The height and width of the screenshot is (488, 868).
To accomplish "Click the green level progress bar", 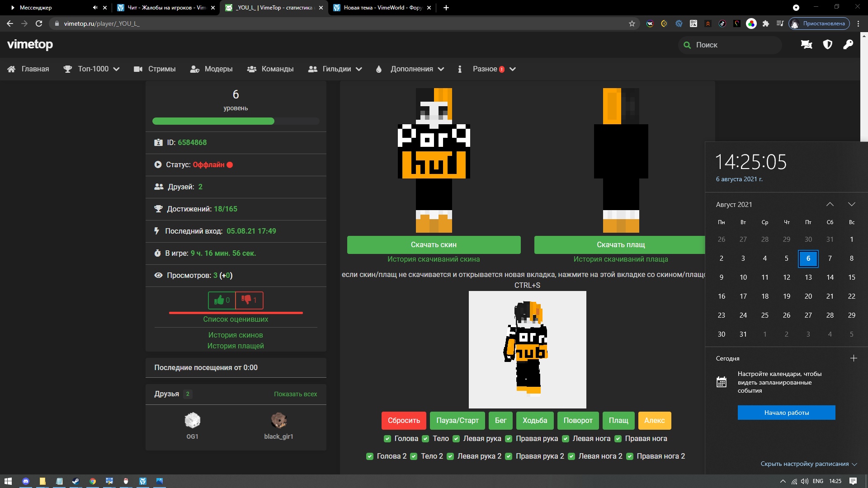I will (213, 121).
